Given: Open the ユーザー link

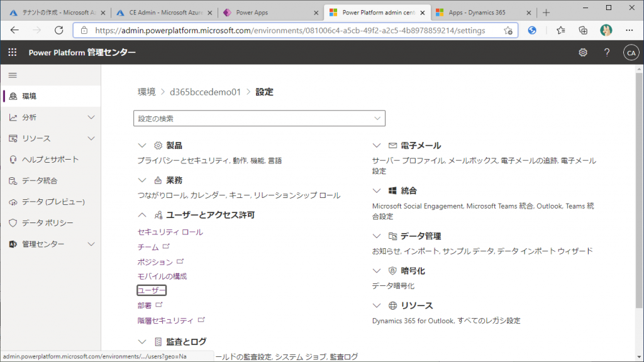Looking at the screenshot, I should click(x=151, y=290).
